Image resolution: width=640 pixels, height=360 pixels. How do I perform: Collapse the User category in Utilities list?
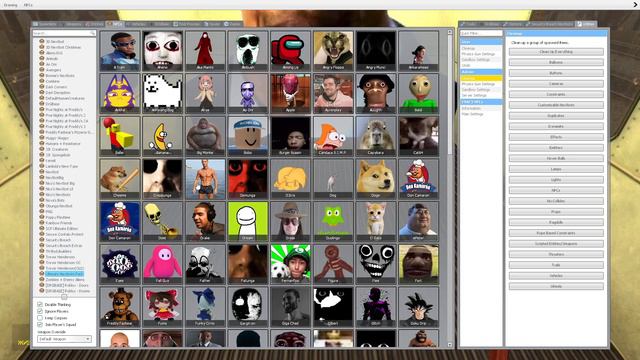[481, 42]
